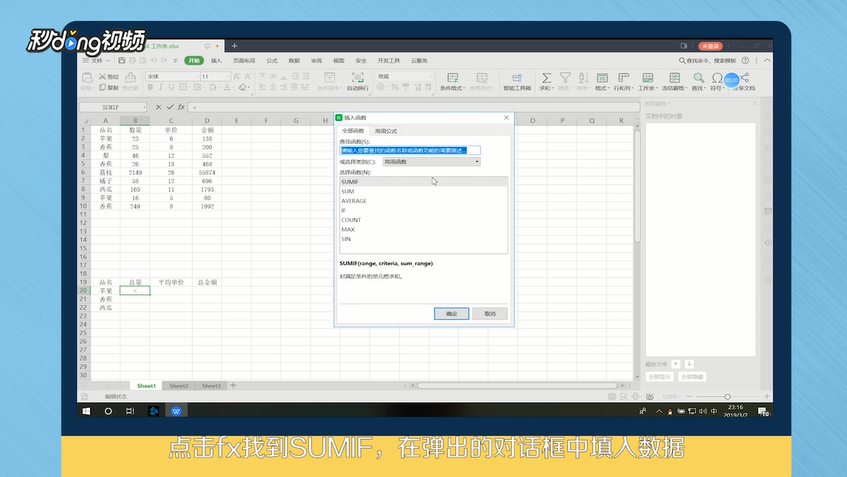Click the formula bar cancel X icon
The height and width of the screenshot is (477, 847).
[158, 107]
